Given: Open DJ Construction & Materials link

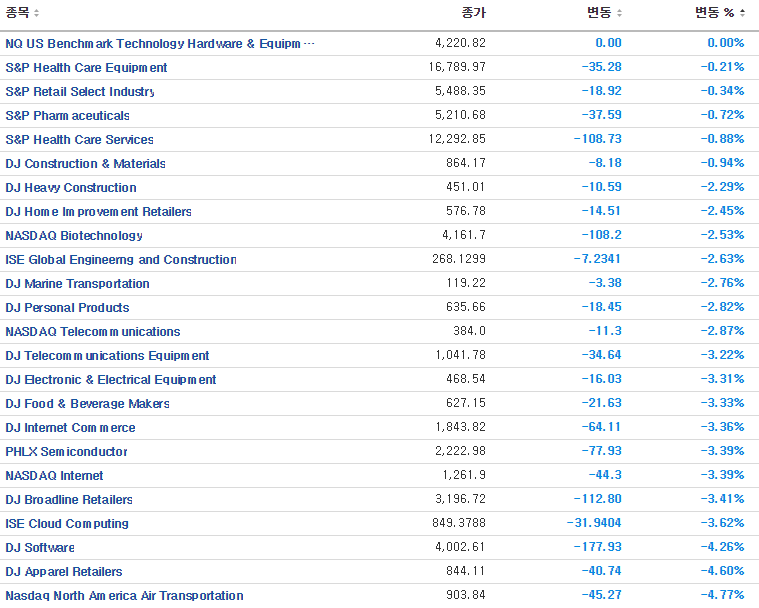Looking at the screenshot, I should click(x=85, y=164).
